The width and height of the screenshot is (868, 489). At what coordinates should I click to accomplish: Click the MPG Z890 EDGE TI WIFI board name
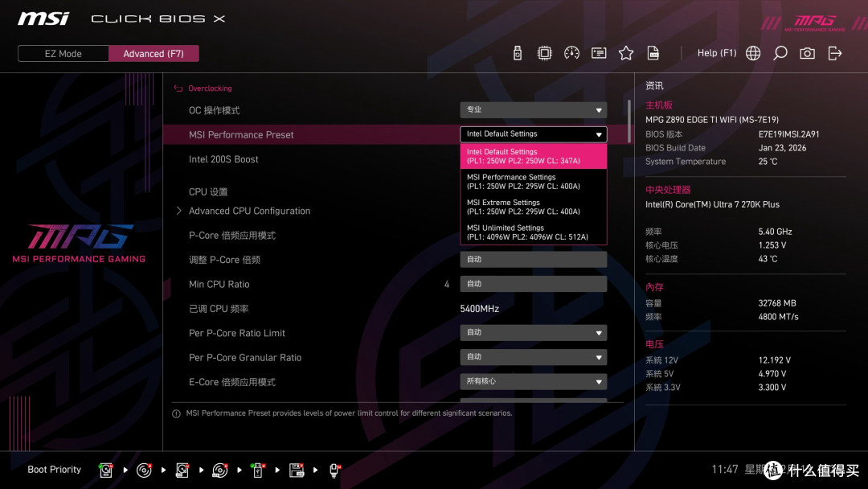click(x=712, y=120)
